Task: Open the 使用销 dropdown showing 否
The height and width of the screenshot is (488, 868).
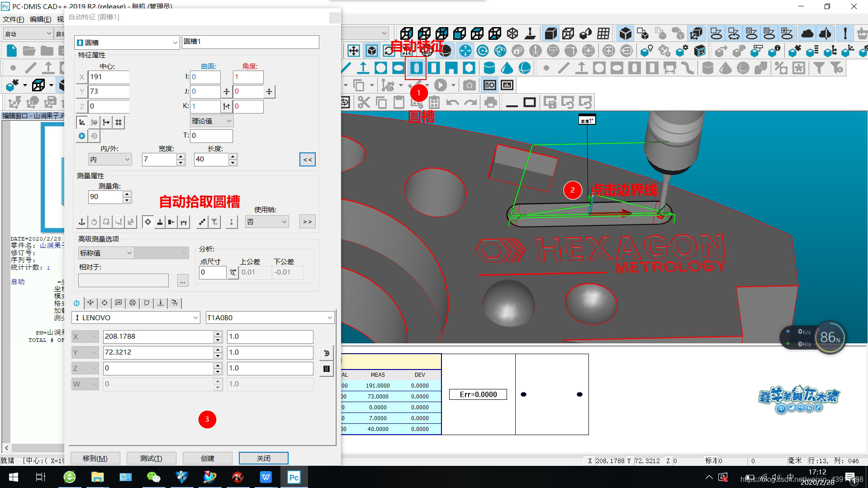Action: 267,222
